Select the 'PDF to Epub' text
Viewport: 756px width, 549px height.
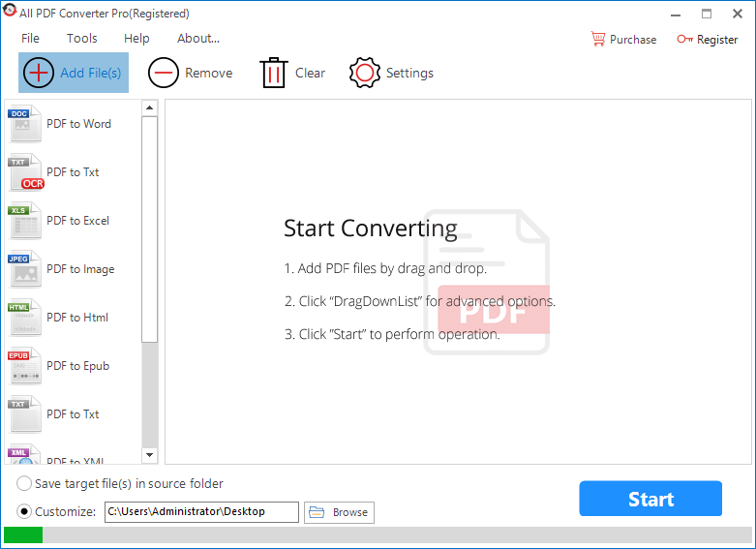77,366
